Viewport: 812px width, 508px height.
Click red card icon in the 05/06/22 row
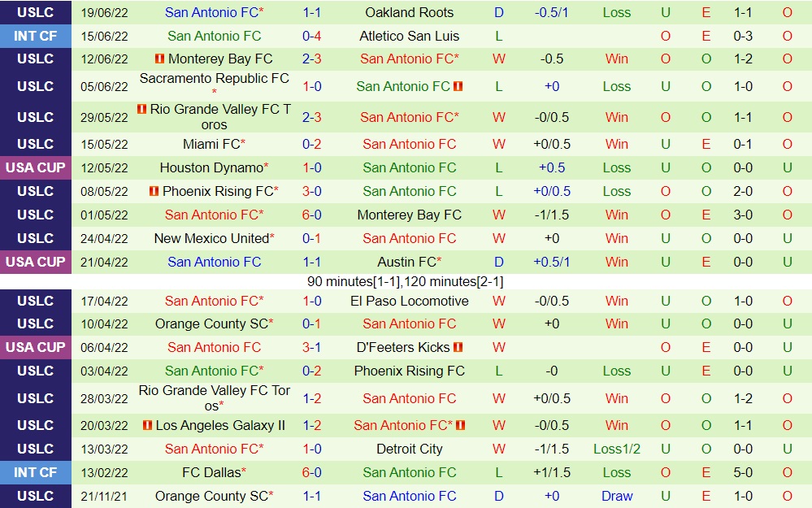click(x=458, y=86)
